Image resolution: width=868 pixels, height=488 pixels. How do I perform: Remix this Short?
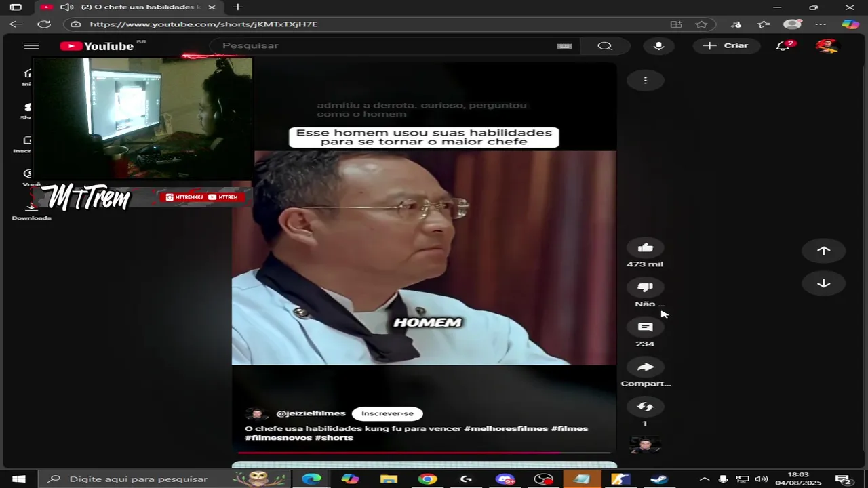(x=646, y=407)
